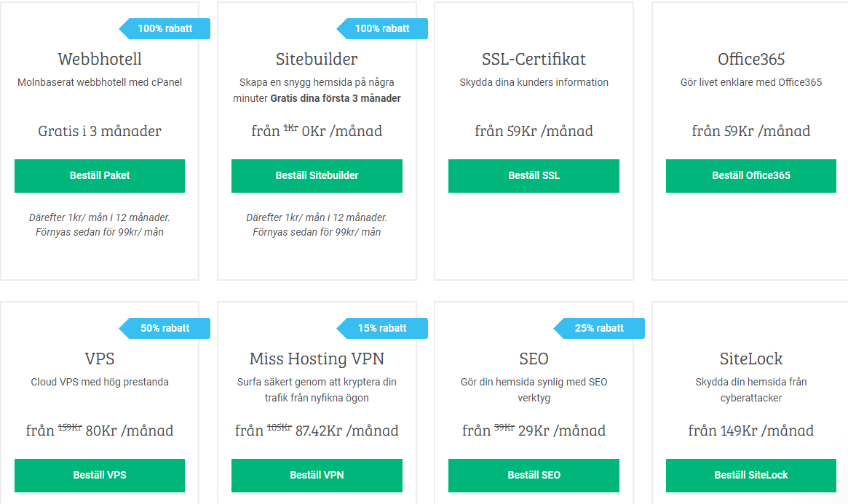Select the Miss Hosting VPN heading
Screen dimensions: 848x504
tap(317, 359)
